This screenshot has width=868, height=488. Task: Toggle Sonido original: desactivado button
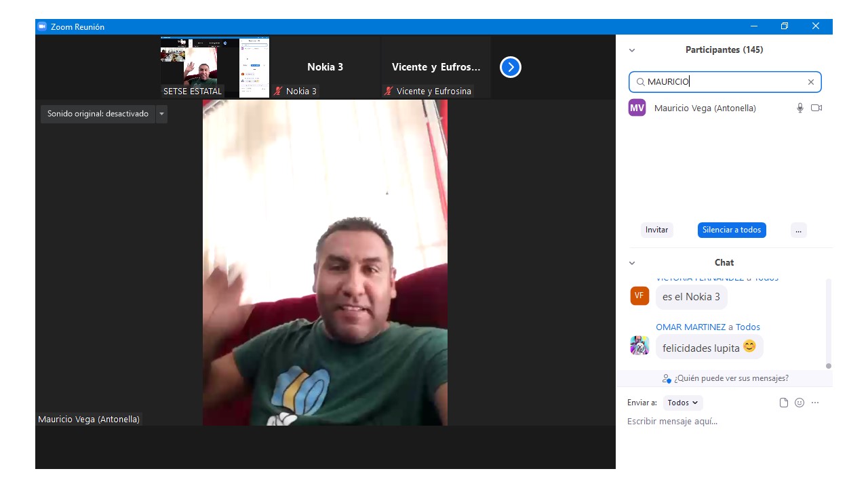[98, 114]
